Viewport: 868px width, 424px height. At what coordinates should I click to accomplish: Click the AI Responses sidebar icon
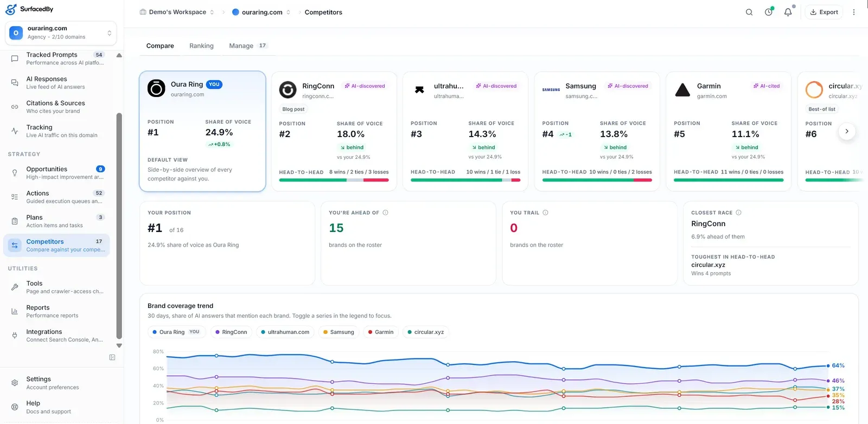[15, 82]
